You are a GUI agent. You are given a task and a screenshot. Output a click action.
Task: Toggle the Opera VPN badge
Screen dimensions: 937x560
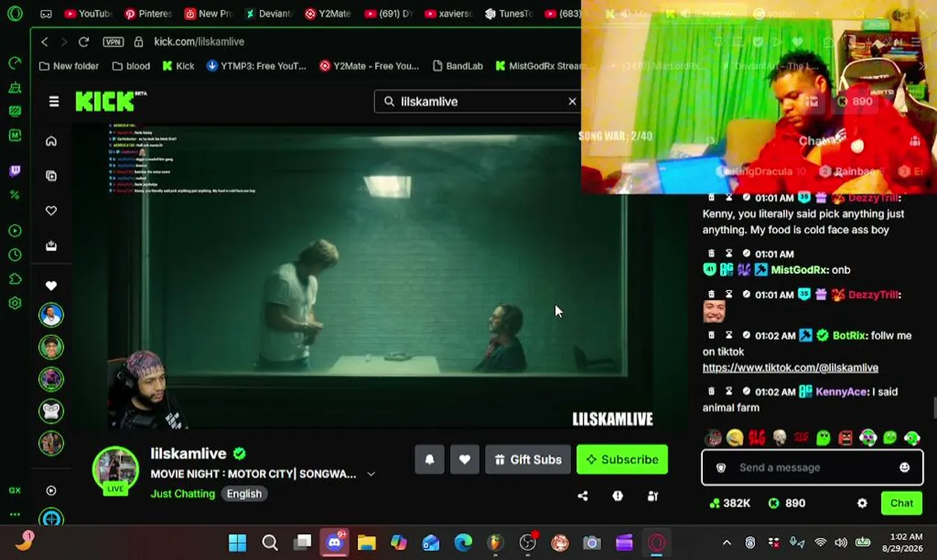[x=113, y=41]
